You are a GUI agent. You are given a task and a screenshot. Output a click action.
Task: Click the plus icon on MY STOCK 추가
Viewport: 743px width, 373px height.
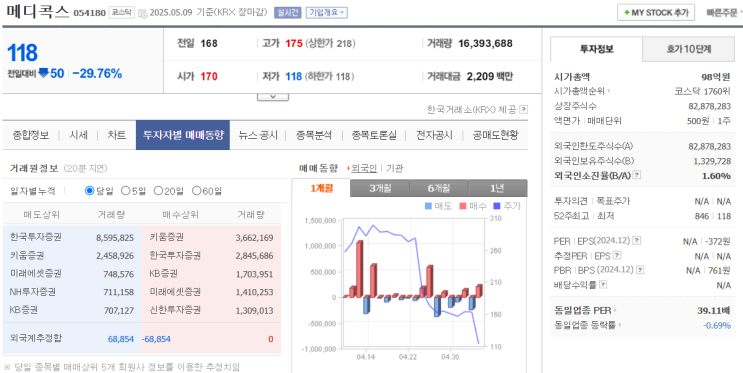(627, 13)
